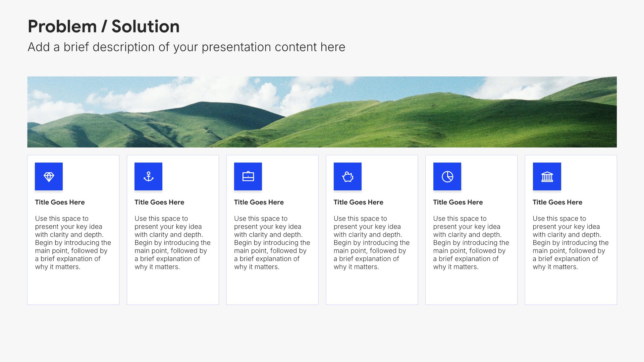Click body paragraph in the diamond card

click(x=73, y=243)
